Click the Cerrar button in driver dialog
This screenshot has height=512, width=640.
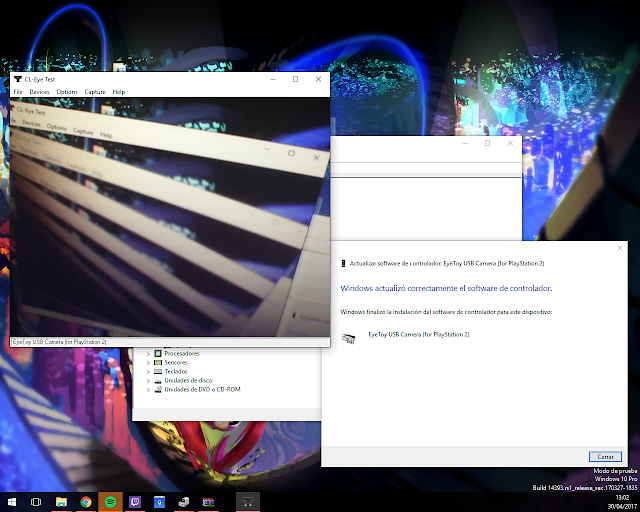click(x=605, y=456)
